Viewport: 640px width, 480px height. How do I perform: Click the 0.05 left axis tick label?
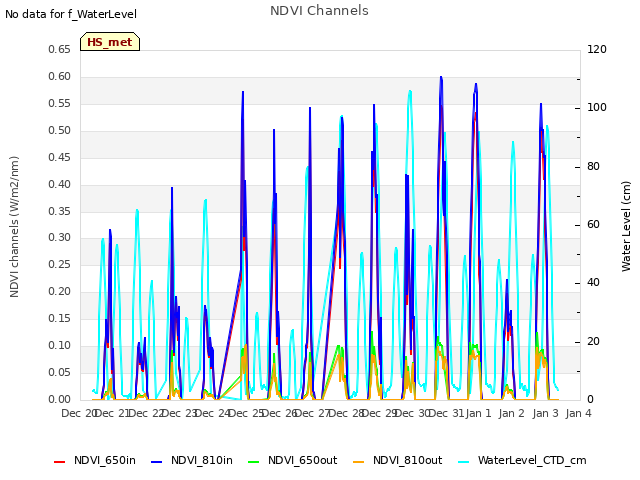[60, 372]
